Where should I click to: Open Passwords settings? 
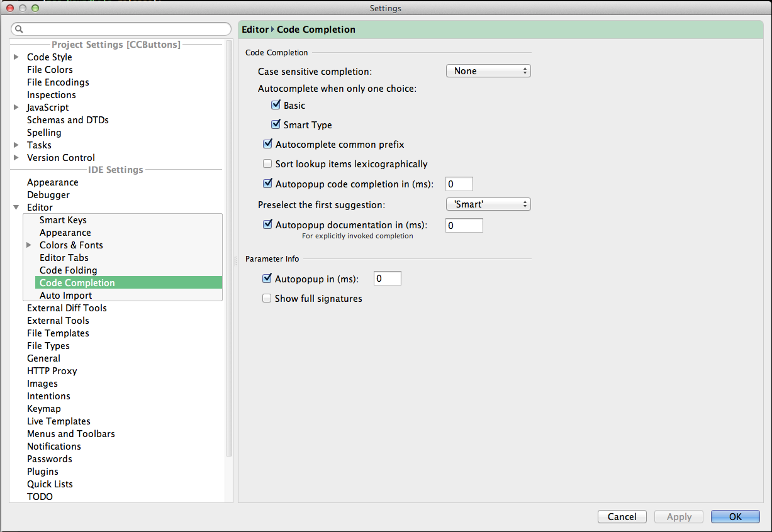click(50, 459)
